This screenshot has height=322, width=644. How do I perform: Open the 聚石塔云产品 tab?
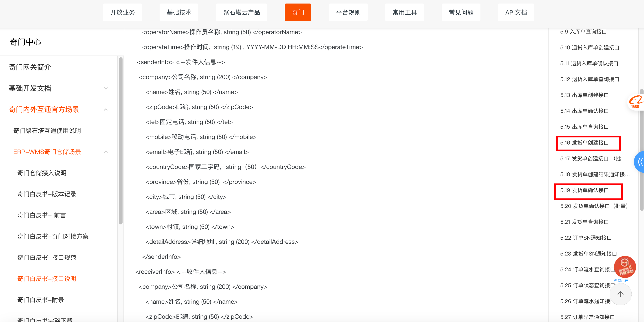(242, 13)
